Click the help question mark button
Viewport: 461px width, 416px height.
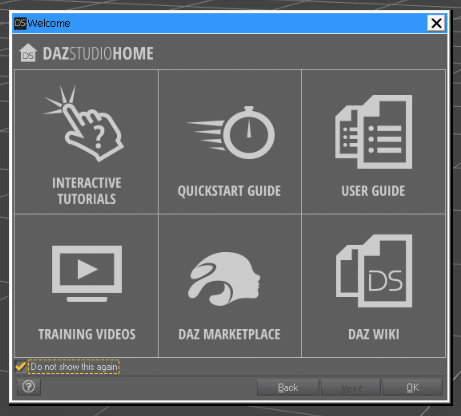pyautogui.click(x=29, y=387)
